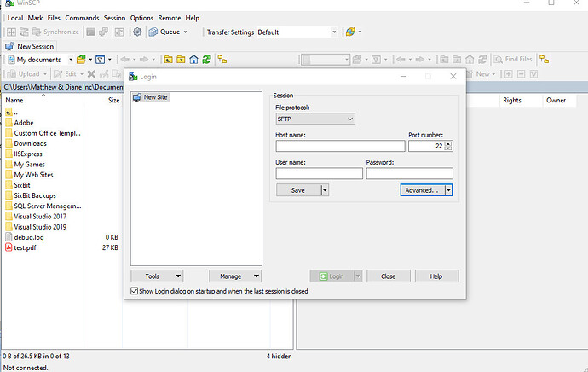Click the remote home directory icon
588x372 pixels.
pos(470,60)
